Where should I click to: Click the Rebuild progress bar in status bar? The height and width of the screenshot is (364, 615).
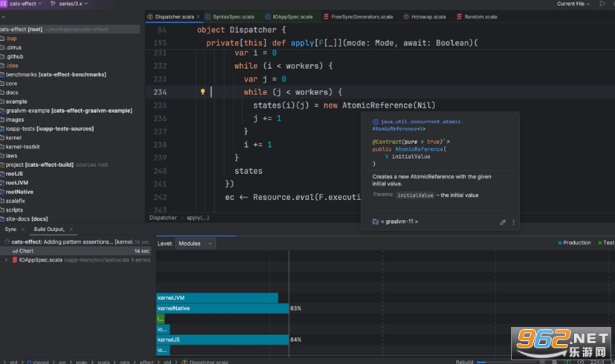coord(505,362)
